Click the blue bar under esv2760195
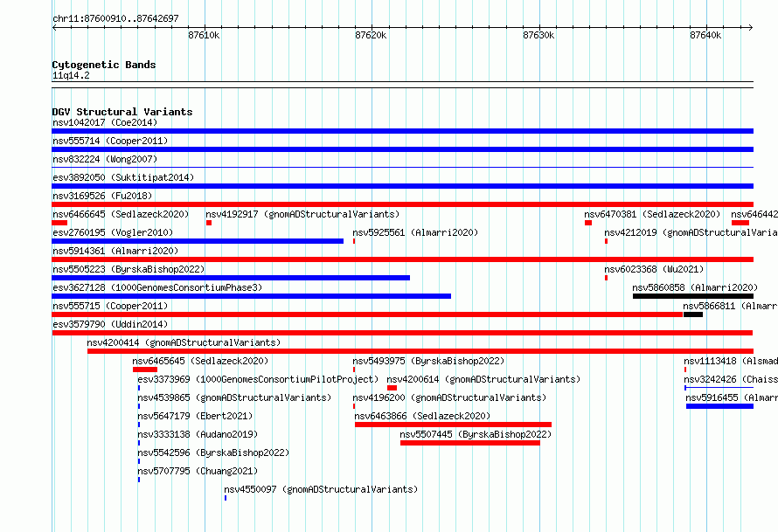The width and height of the screenshot is (778, 532). (198, 241)
